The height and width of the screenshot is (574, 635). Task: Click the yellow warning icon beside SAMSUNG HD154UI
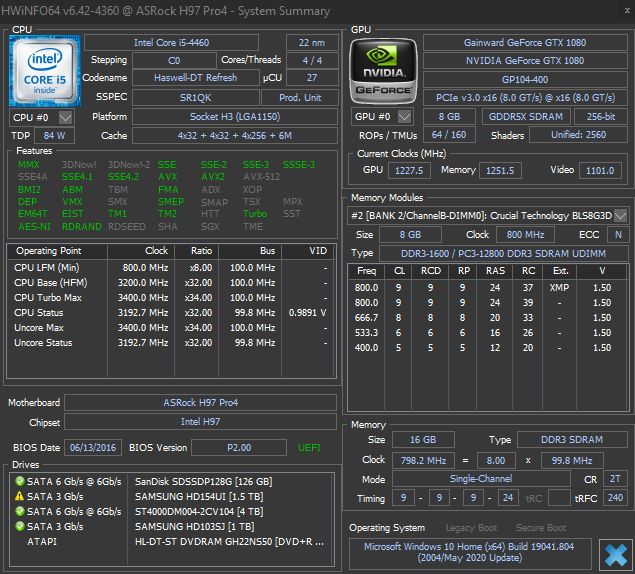click(x=19, y=496)
